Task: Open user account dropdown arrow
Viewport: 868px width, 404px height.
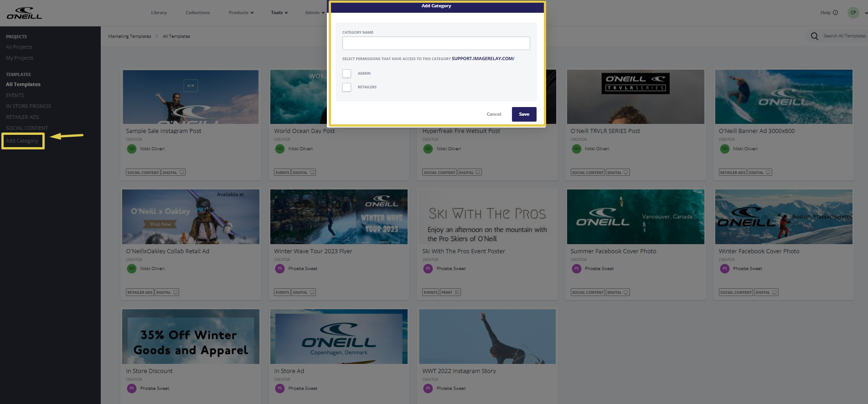Action: (x=866, y=13)
